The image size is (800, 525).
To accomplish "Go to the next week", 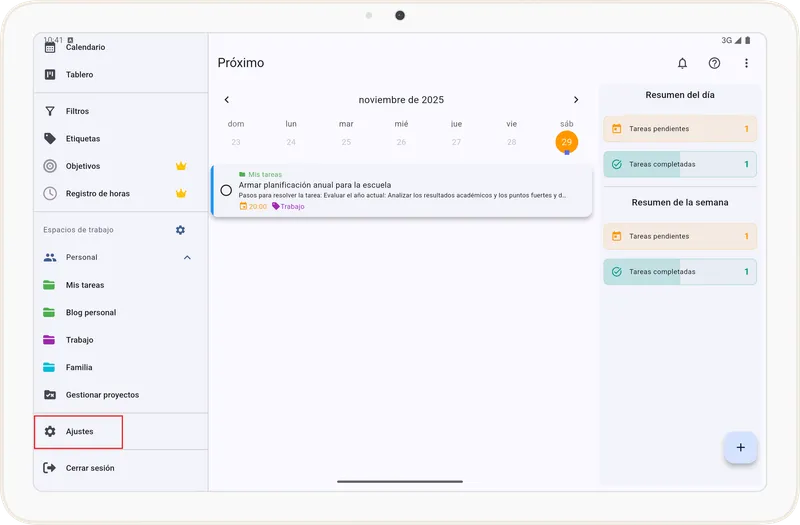I will 576,100.
